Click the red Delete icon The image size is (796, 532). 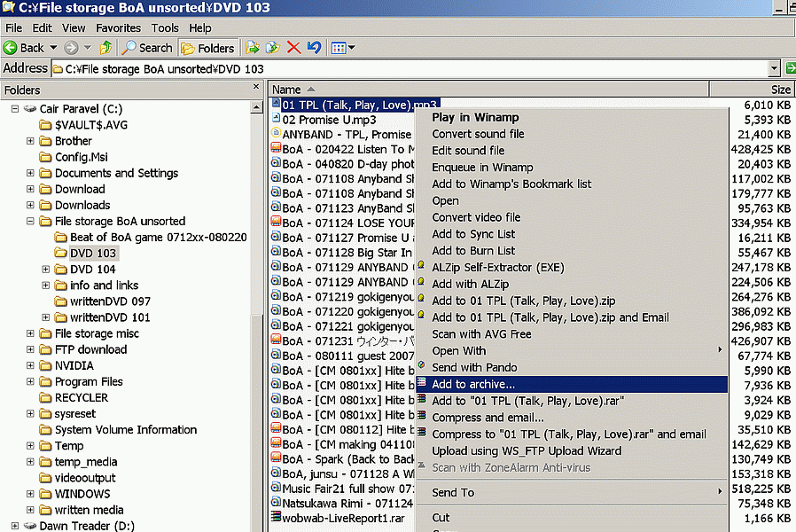(293, 48)
